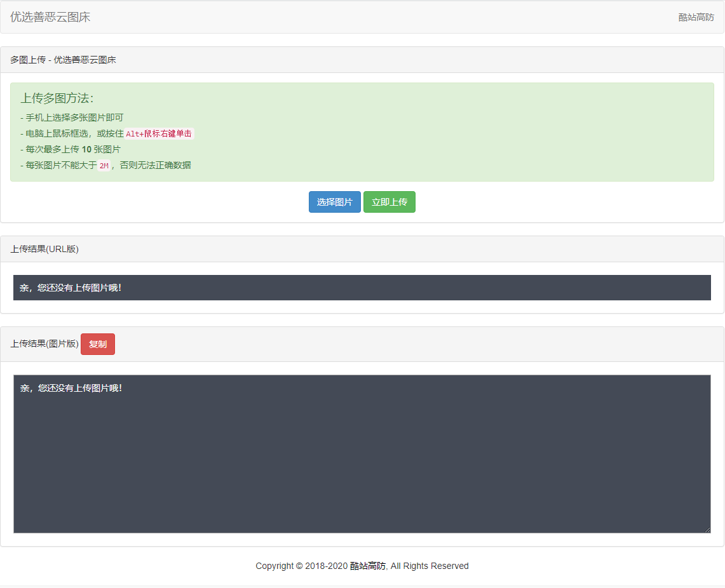The image size is (725, 588).
Task: Click the Alt+鼠标右键单击 code snippet
Action: (159, 134)
